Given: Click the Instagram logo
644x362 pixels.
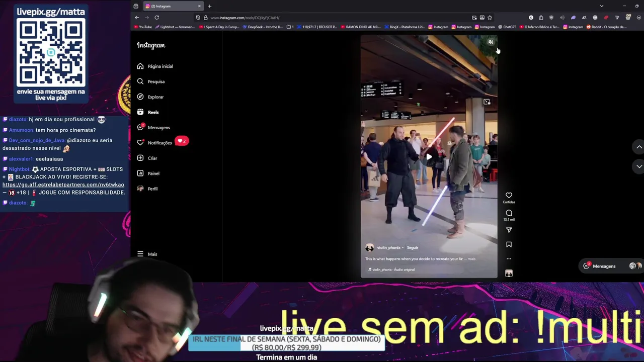Looking at the screenshot, I should 151,45.
